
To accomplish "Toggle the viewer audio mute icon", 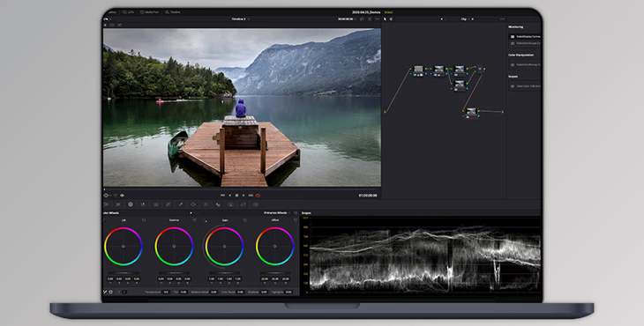I will (x=122, y=196).
